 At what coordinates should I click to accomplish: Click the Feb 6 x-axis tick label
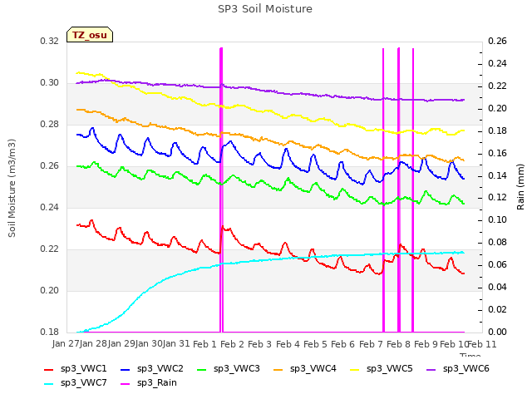point(342,344)
